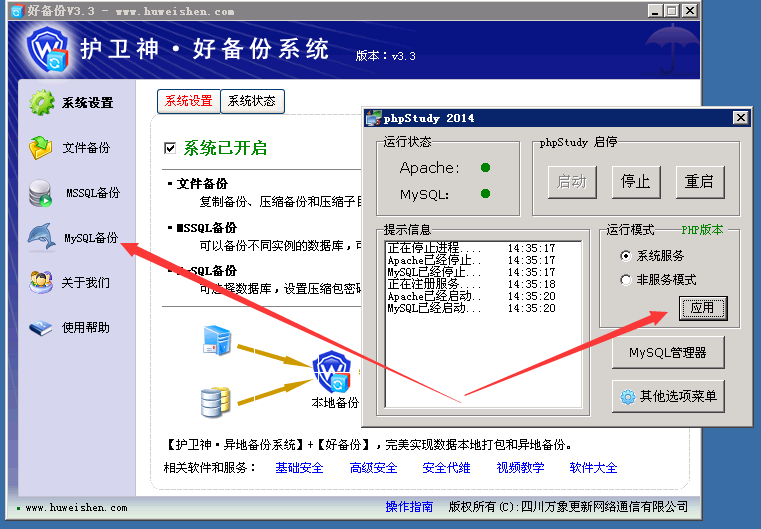Switch to the 系统设置 tab
761x529 pixels.
coord(188,101)
